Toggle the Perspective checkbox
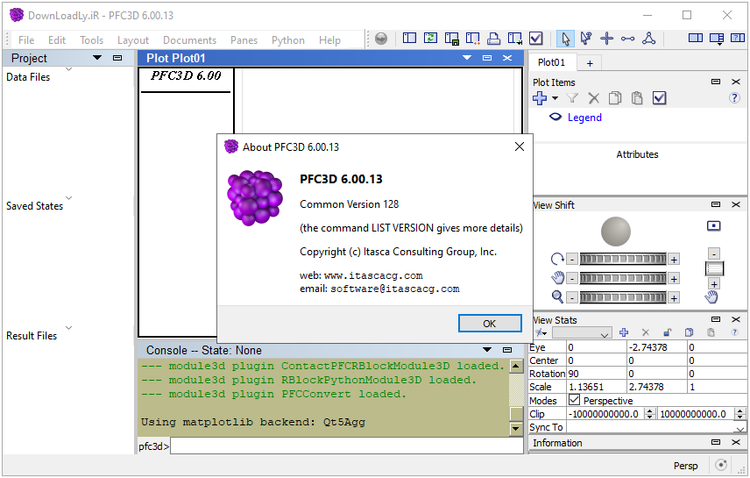750x478 pixels. (x=574, y=400)
